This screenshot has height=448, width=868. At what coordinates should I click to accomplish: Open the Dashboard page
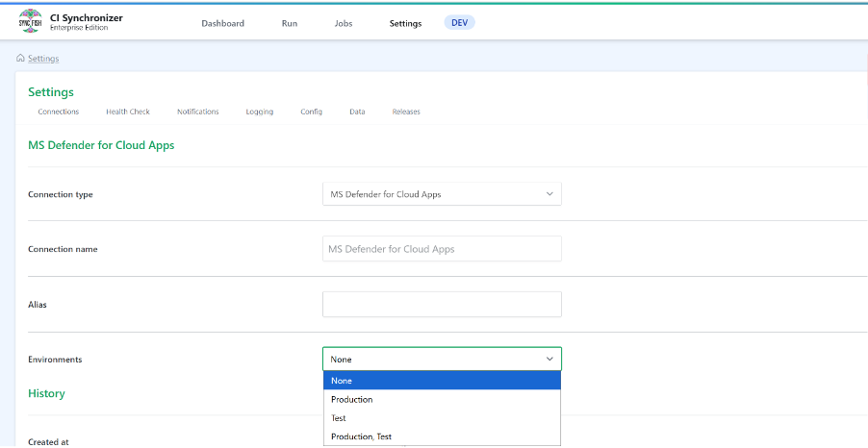(x=222, y=23)
